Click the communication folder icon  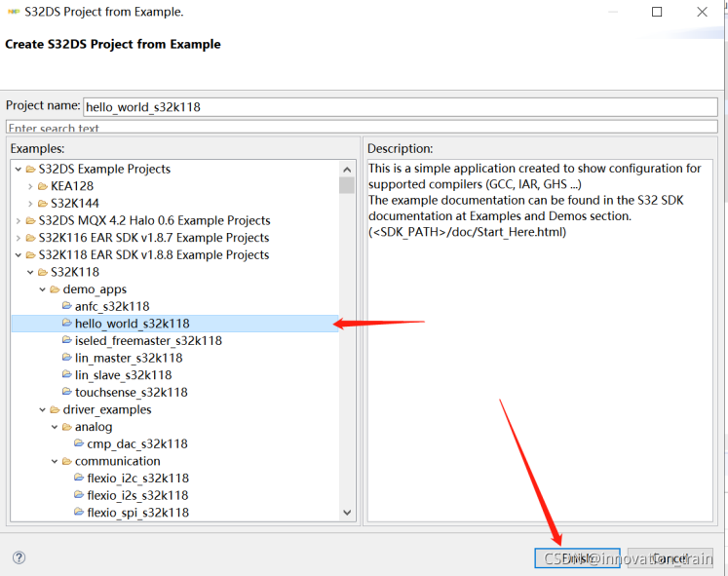(67, 461)
